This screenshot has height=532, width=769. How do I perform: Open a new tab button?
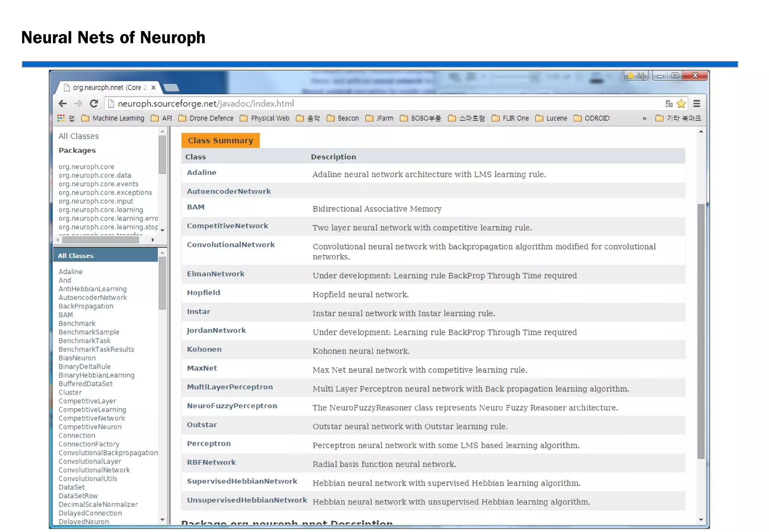pos(172,88)
